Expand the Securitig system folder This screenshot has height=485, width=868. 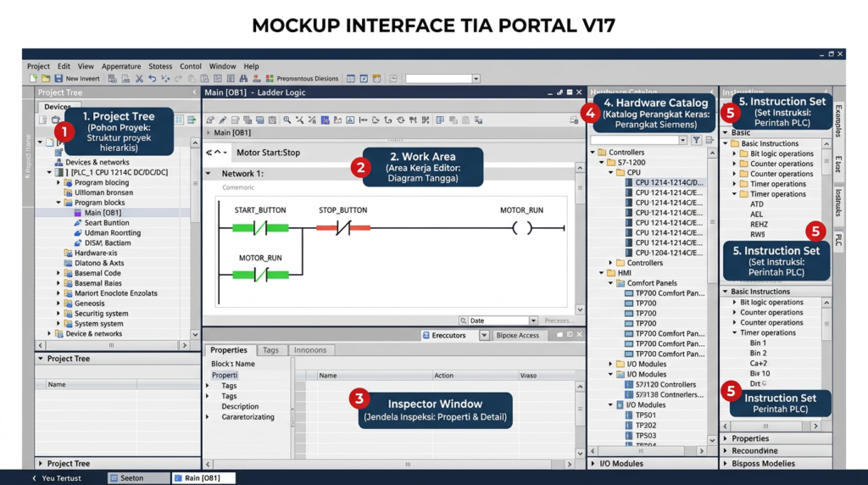[x=58, y=314]
